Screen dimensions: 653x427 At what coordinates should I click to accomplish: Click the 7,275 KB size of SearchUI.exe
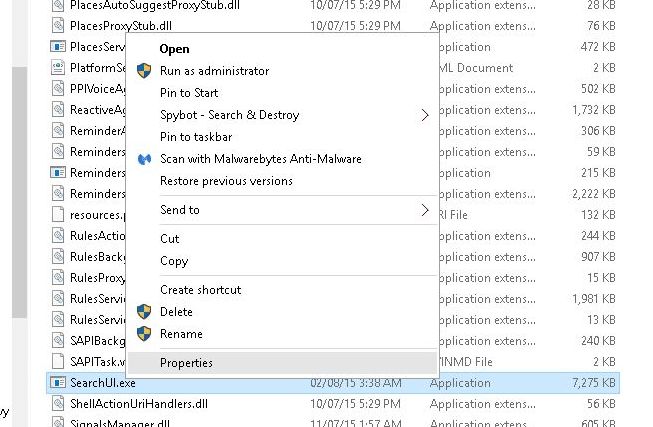(x=593, y=383)
